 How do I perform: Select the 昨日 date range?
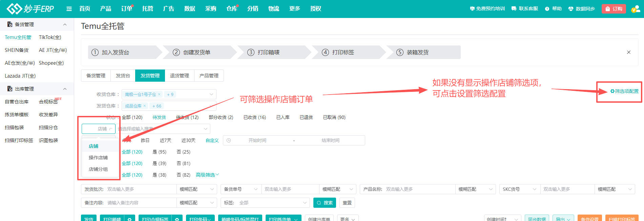coord(145,140)
